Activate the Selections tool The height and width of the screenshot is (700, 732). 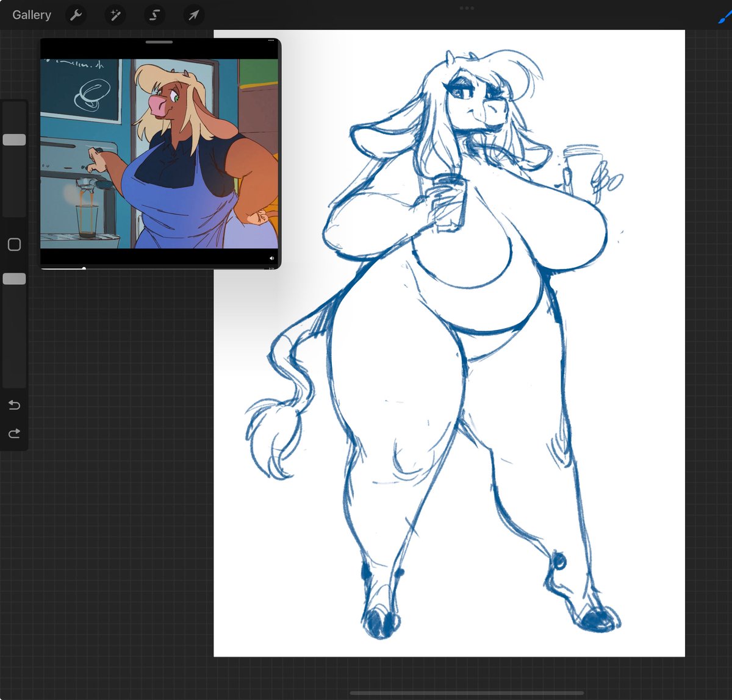pyautogui.click(x=154, y=15)
